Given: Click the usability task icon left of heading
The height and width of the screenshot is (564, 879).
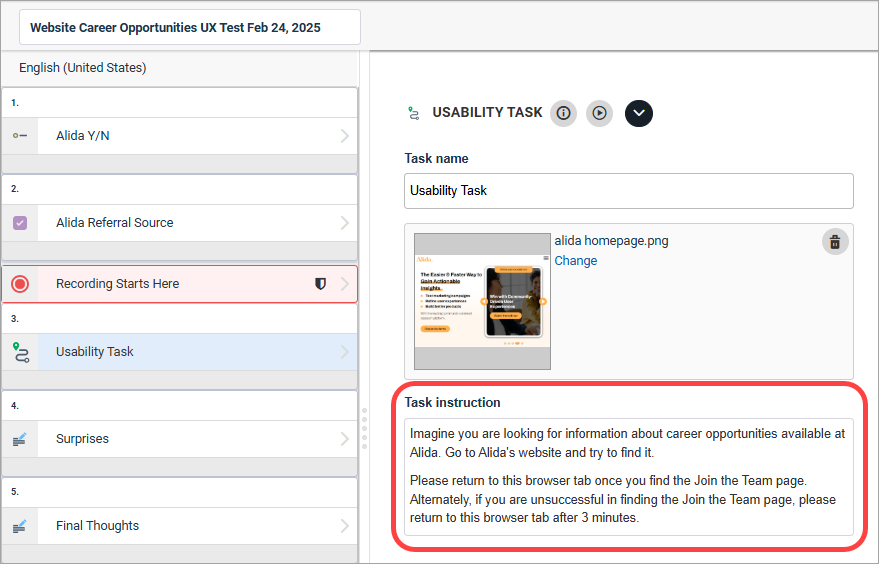Looking at the screenshot, I should pyautogui.click(x=413, y=113).
